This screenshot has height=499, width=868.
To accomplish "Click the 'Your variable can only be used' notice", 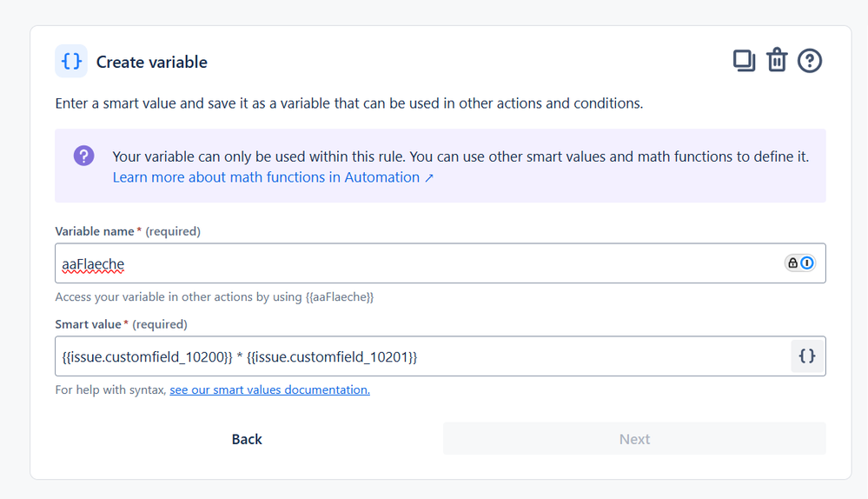I will coord(461,156).
